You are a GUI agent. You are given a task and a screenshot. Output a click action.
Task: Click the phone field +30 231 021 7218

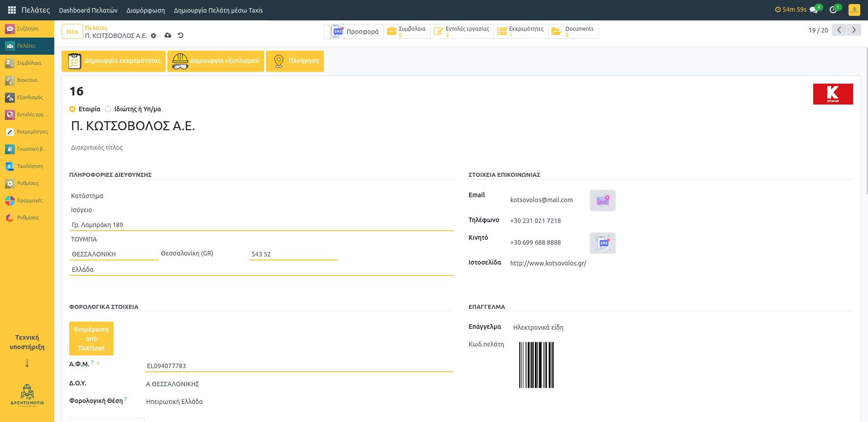tap(536, 221)
